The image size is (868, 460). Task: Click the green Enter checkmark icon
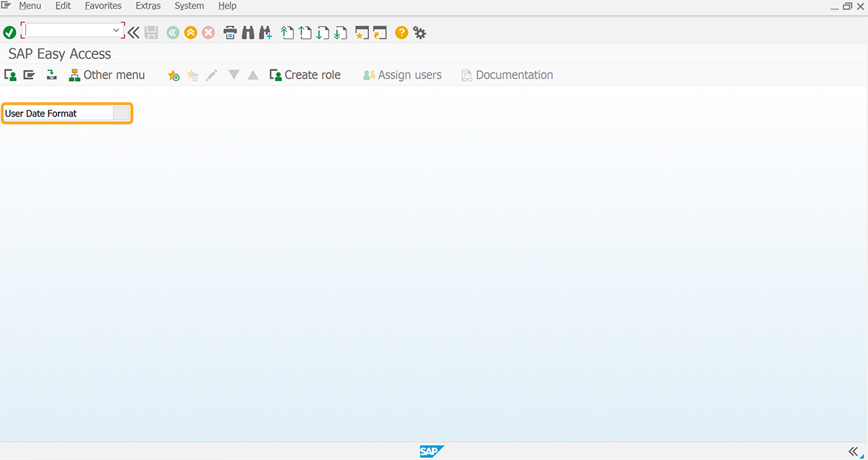coord(9,33)
